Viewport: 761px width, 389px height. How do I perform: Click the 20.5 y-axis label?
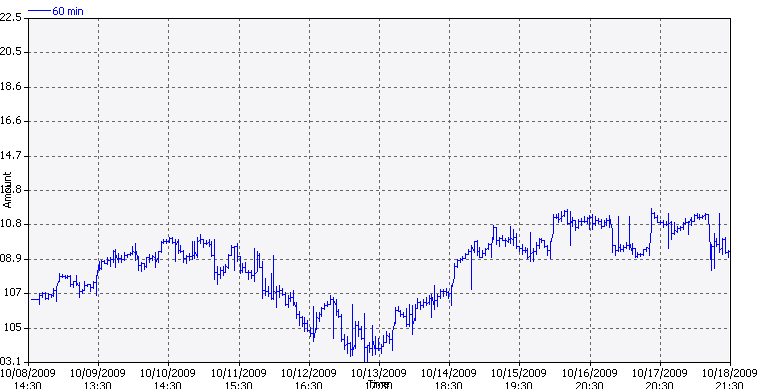(x=11, y=52)
